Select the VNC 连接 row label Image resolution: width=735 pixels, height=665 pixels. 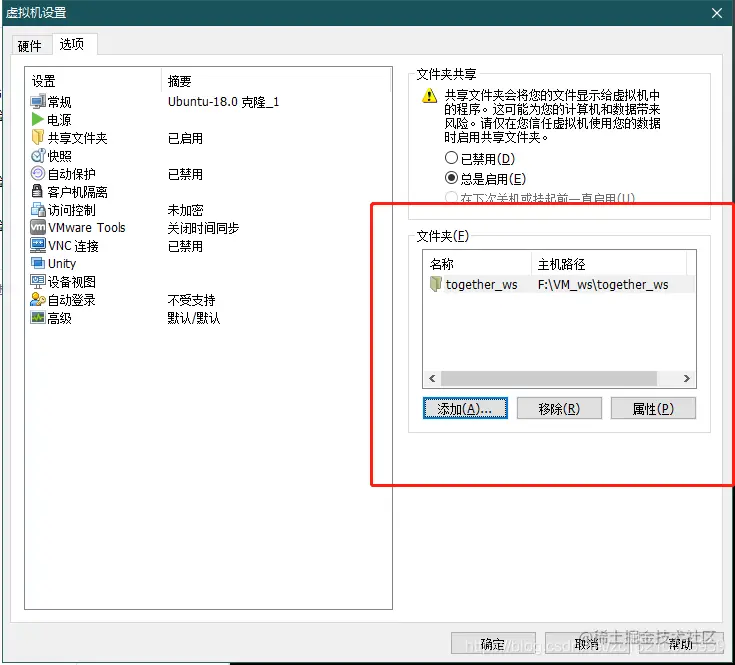[x=73, y=246]
